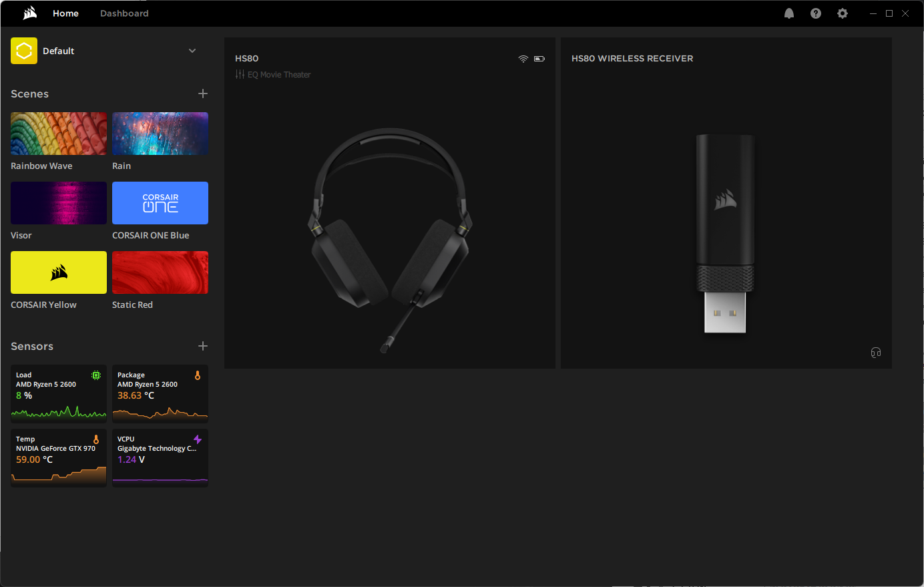
Task: Click the CORSAIR ONE Blue scene name
Action: [151, 235]
